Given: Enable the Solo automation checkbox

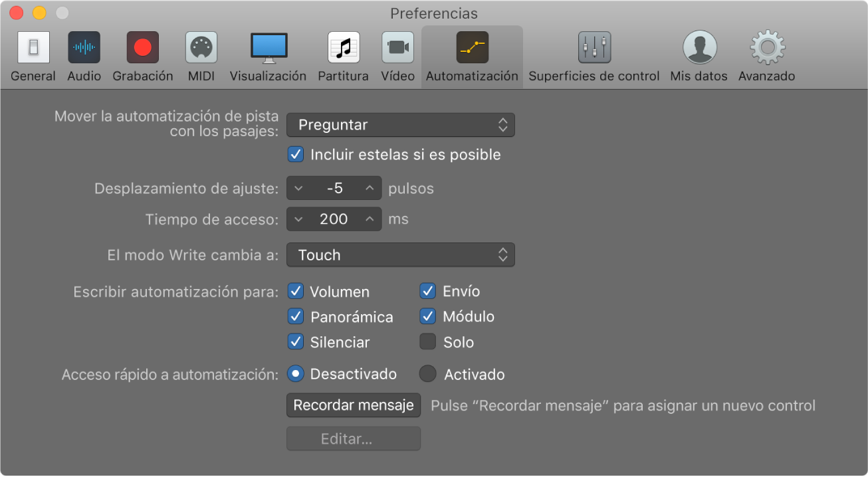Looking at the screenshot, I should point(428,342).
